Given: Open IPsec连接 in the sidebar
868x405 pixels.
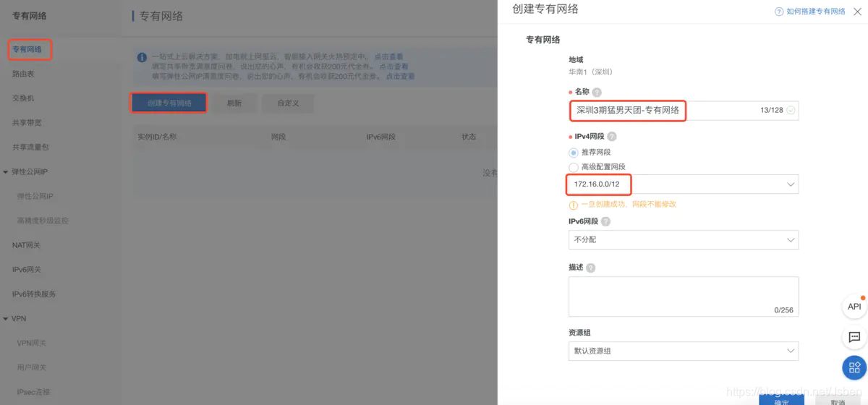Looking at the screenshot, I should (33, 393).
